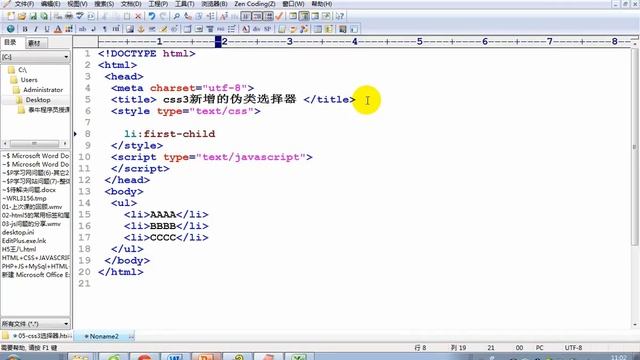Insert div tag with div icon

[x=256, y=29]
